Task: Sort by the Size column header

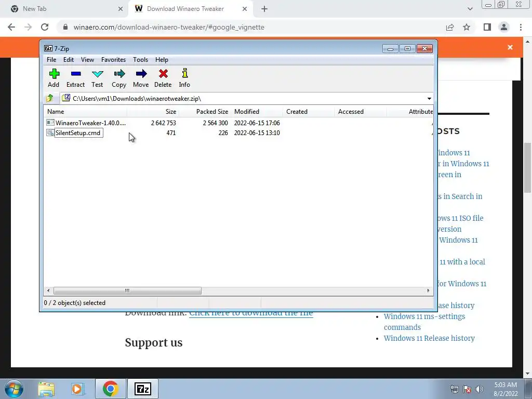Action: point(153,112)
